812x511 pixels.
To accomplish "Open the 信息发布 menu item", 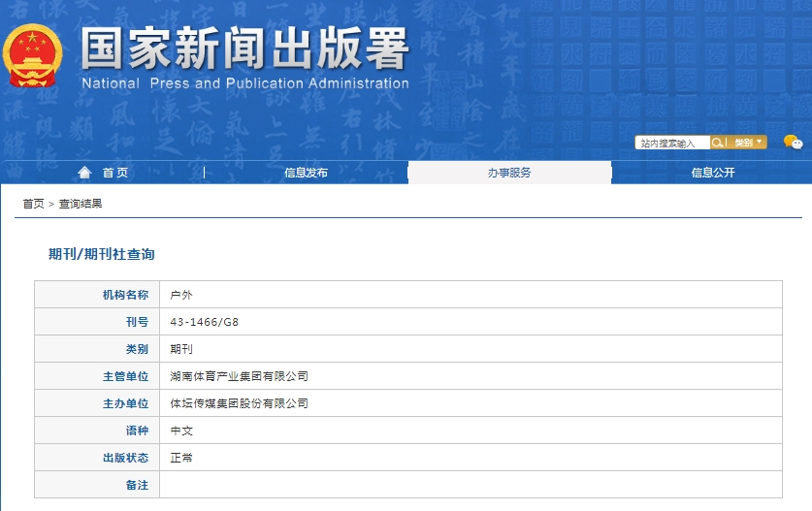I will (306, 173).
